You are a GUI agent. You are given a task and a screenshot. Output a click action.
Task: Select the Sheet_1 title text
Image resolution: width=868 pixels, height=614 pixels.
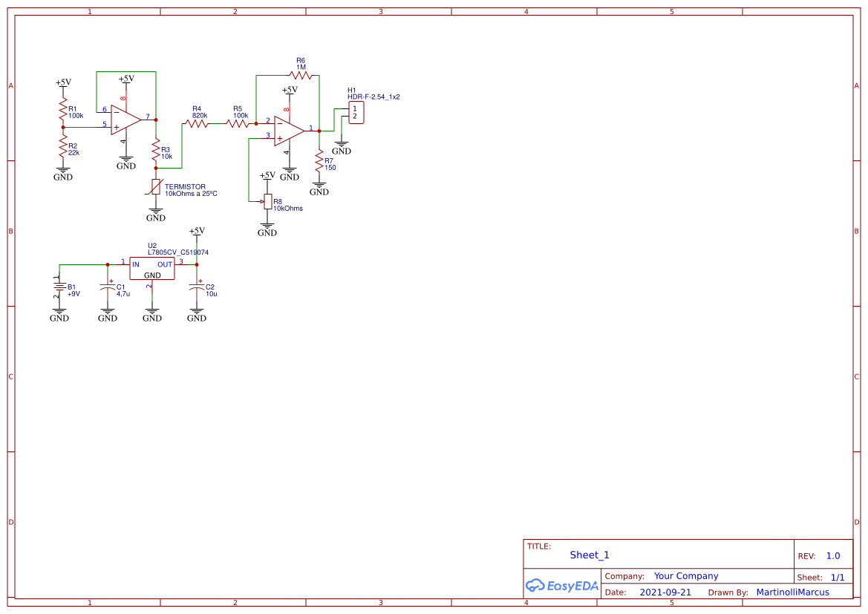click(x=590, y=555)
